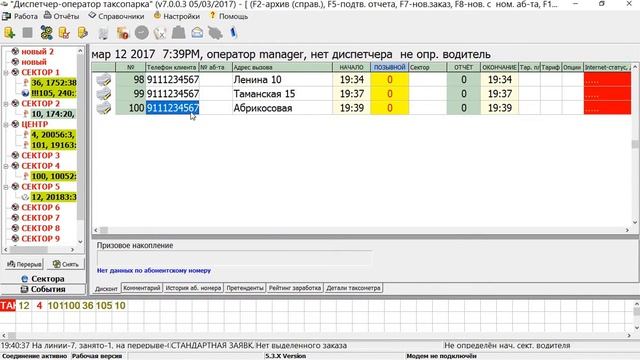This screenshot has width=640, height=360.
Task: Click the driver icon beside entry 36, 1752:38
Action: [26, 82]
